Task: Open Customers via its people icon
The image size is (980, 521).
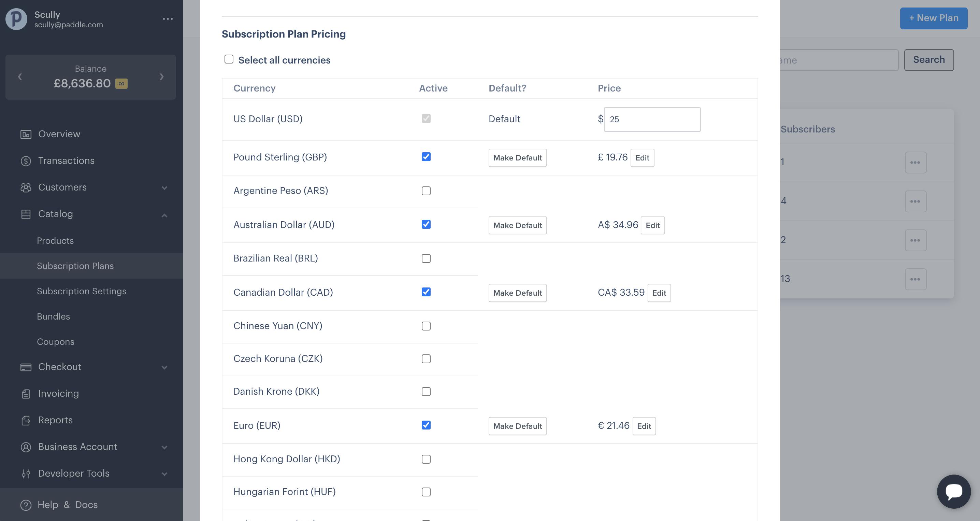Action: (x=26, y=187)
